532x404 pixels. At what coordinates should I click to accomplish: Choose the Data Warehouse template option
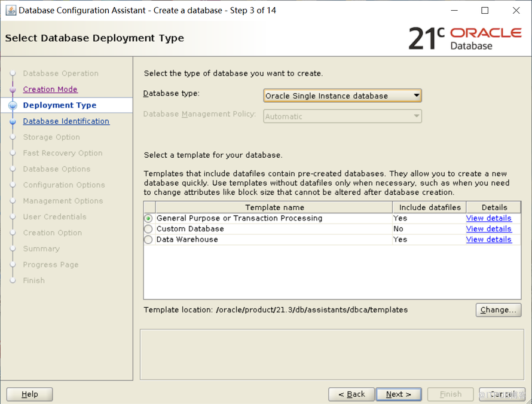(148, 240)
